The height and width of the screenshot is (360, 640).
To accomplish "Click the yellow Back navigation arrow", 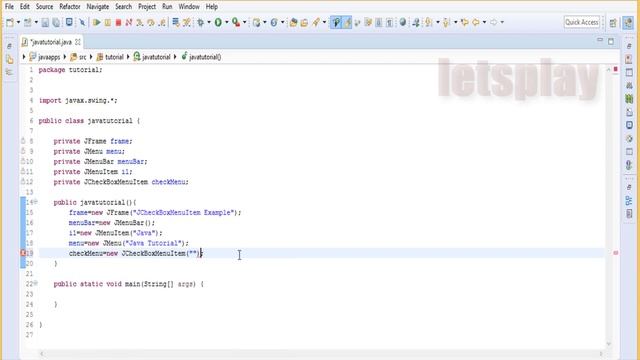I will [x=476, y=22].
